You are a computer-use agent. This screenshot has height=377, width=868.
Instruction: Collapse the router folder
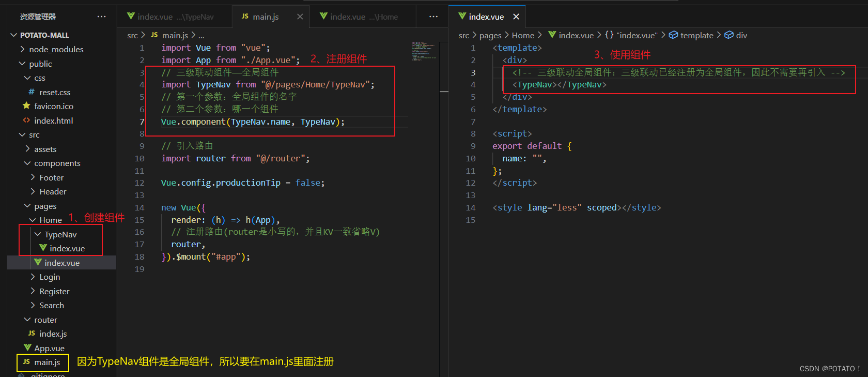click(27, 320)
